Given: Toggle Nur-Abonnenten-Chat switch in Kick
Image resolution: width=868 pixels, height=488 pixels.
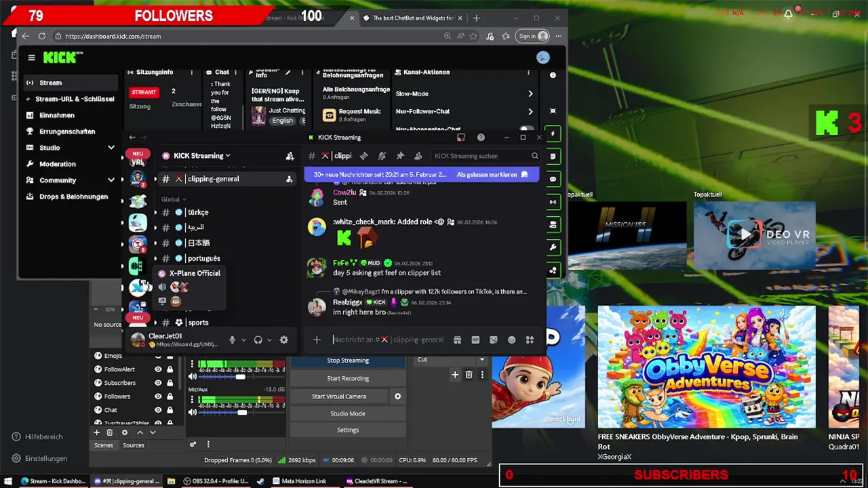Looking at the screenshot, I should pyautogui.click(x=526, y=129).
